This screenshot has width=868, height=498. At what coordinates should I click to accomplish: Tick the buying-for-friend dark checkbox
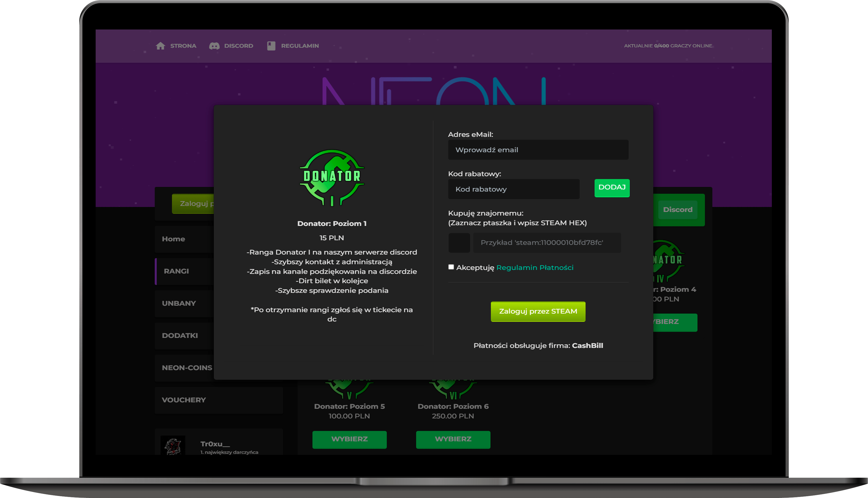(x=459, y=243)
